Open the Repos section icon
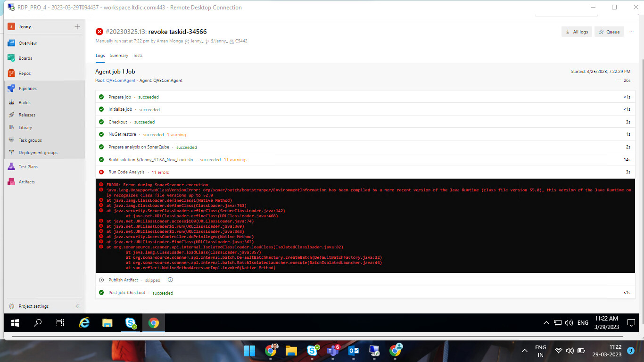Screen dimensions: 644x362 click(x=10, y=73)
